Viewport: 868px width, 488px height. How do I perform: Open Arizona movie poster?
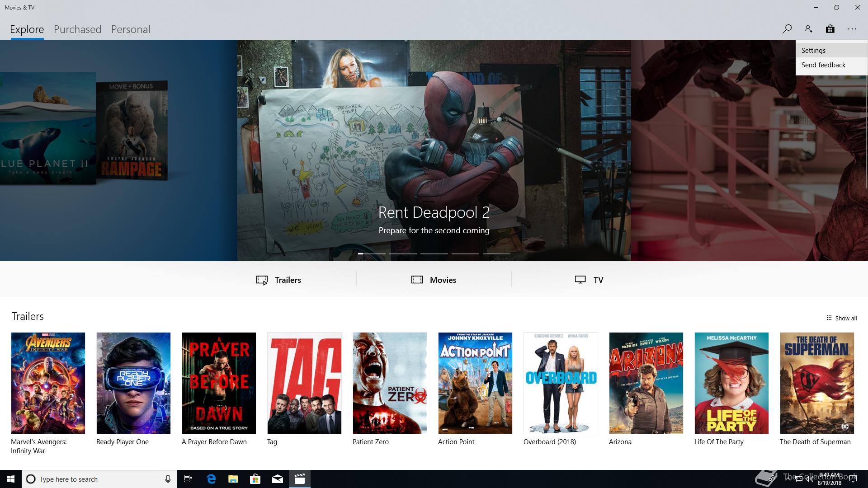[x=646, y=383]
